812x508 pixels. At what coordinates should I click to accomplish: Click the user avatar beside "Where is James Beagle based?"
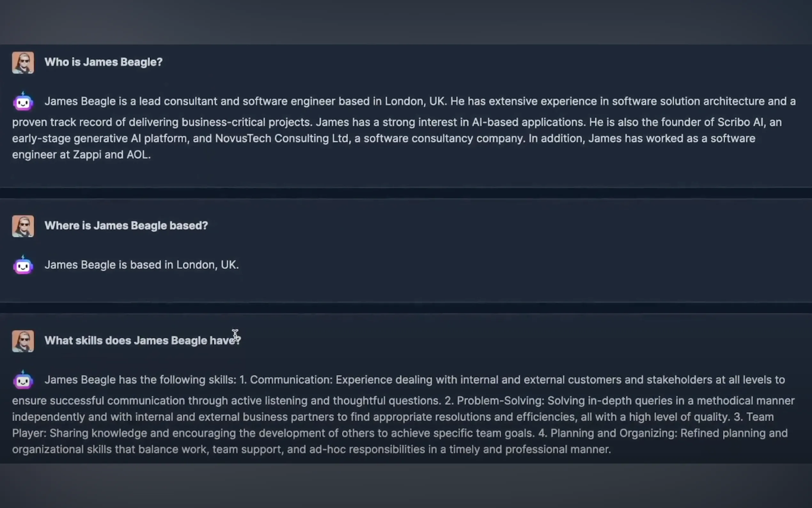(x=23, y=226)
